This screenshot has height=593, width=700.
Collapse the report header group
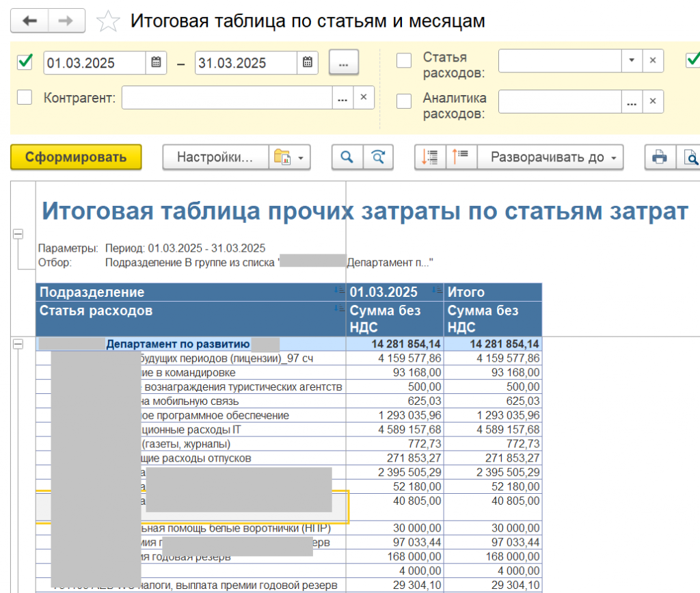(x=18, y=234)
